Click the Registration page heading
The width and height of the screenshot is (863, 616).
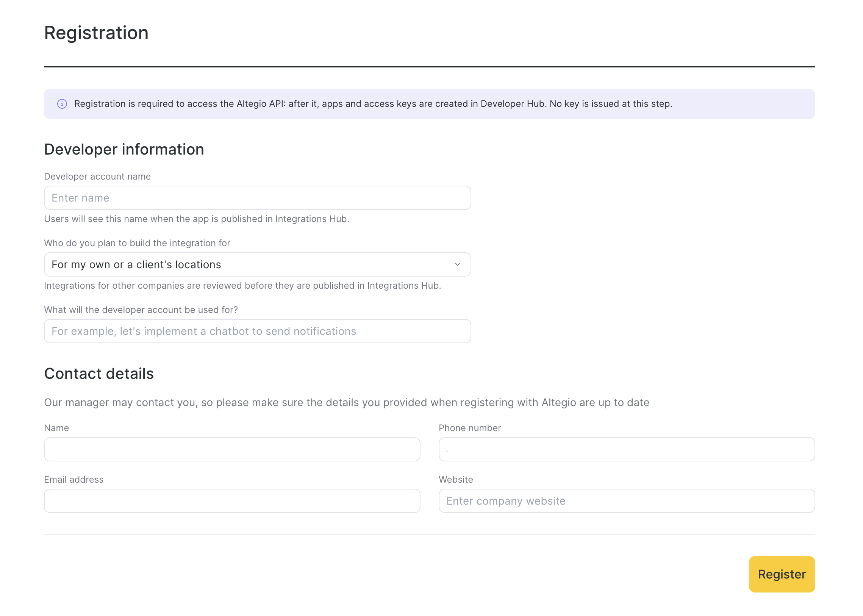[96, 33]
